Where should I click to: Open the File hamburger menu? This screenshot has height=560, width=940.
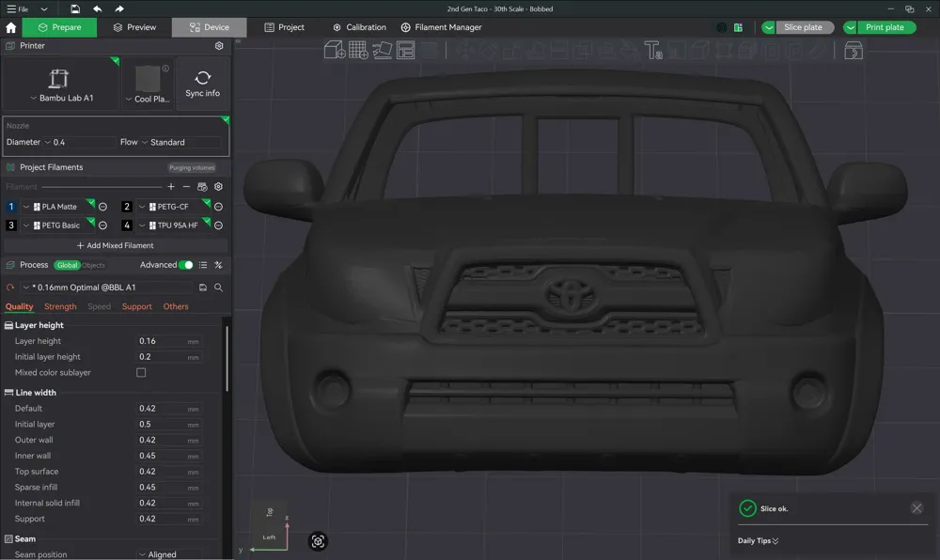tap(17, 9)
